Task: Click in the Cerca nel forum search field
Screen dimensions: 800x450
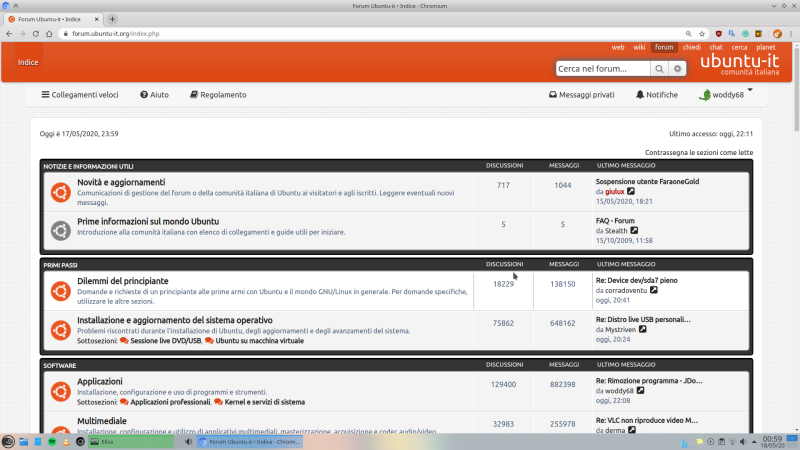Action: (x=603, y=68)
